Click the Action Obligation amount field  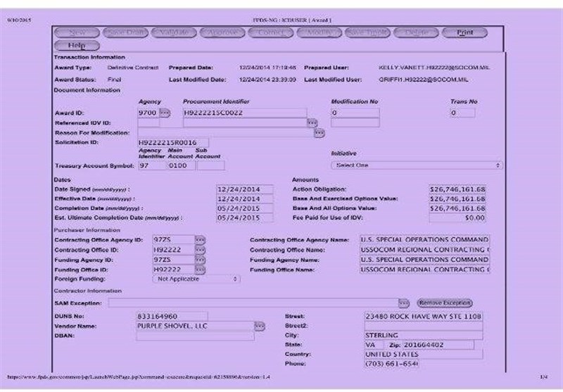457,189
